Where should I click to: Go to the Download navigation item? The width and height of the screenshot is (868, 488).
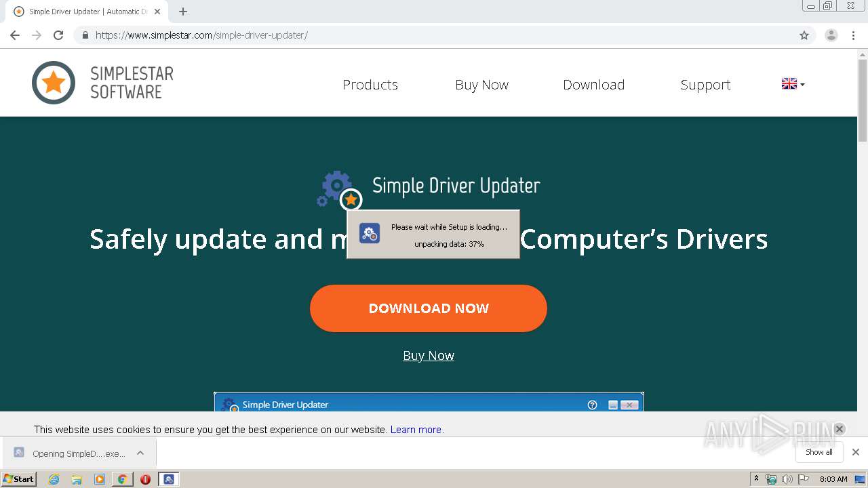pyautogui.click(x=594, y=85)
